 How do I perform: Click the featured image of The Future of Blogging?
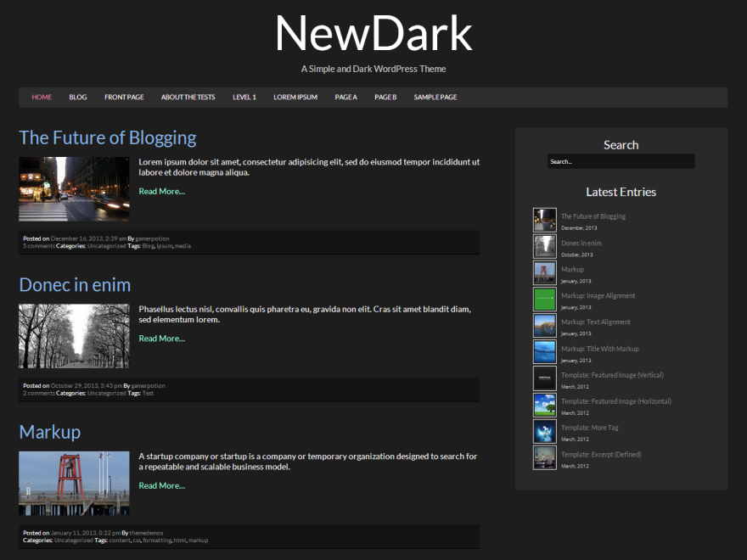click(x=74, y=188)
